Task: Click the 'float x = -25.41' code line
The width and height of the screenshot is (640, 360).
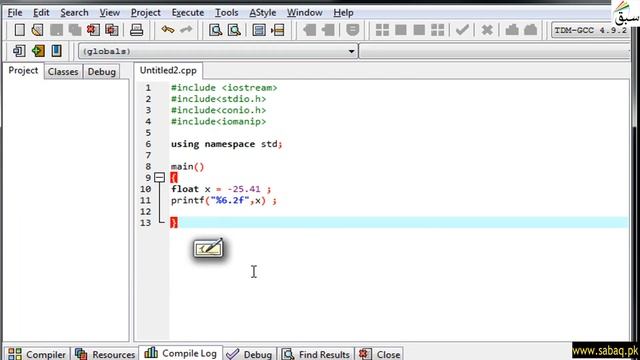Action: (221, 189)
